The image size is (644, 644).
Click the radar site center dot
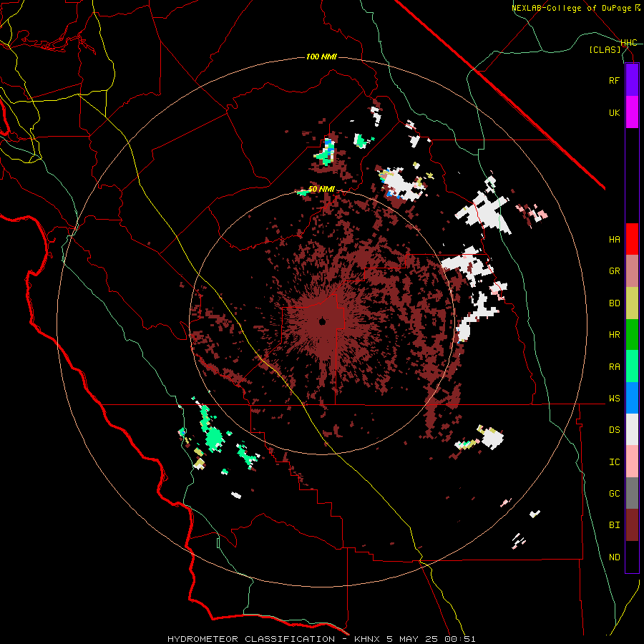[323, 321]
